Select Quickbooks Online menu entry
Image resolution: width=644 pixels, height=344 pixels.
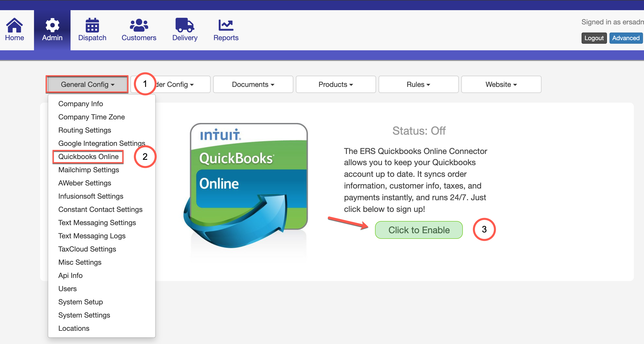[x=88, y=157]
